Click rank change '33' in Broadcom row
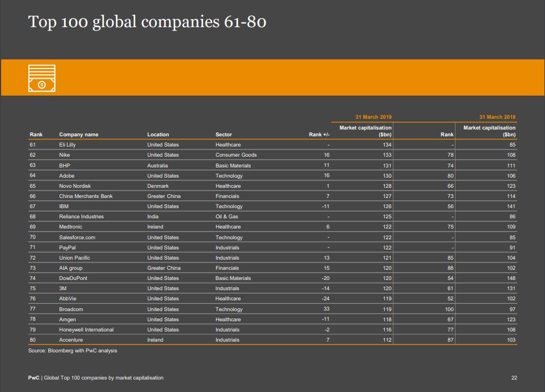Image resolution: width=545 pixels, height=392 pixels. (x=327, y=309)
